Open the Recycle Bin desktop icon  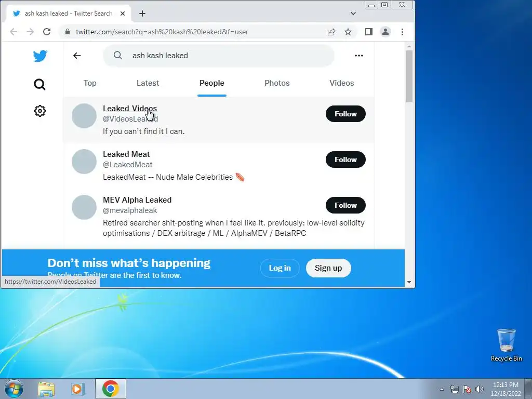[x=506, y=345]
